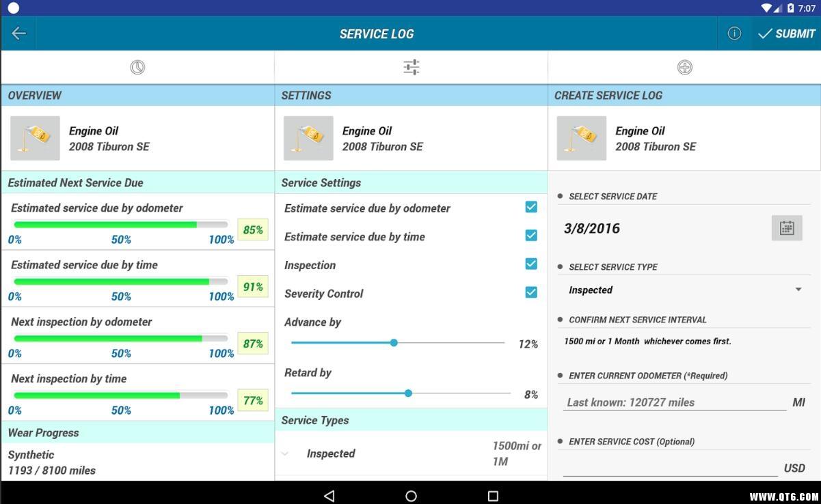Focus the current odometer input field

coord(674,402)
